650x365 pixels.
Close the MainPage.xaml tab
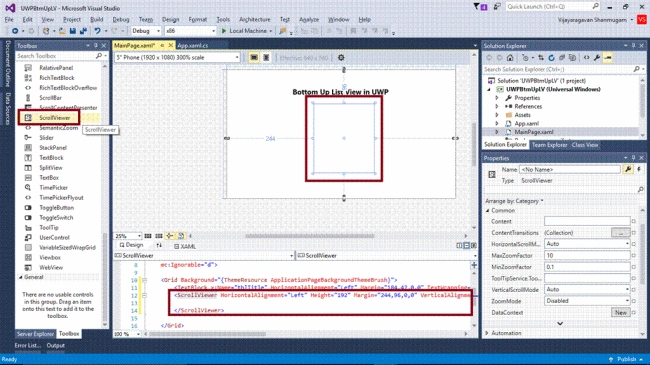(170, 45)
